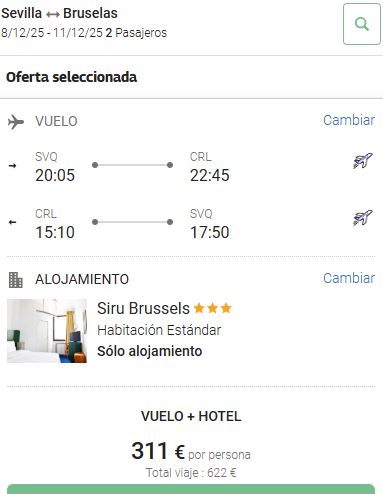Click the airline logo on outbound flight
This screenshot has width=383, height=494.
(x=363, y=161)
